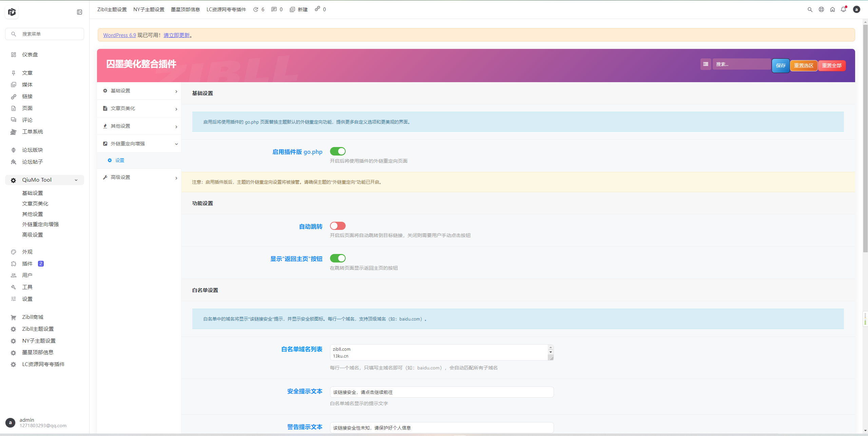Open the top-right search magnifier icon
This screenshot has height=436, width=868.
tap(810, 10)
